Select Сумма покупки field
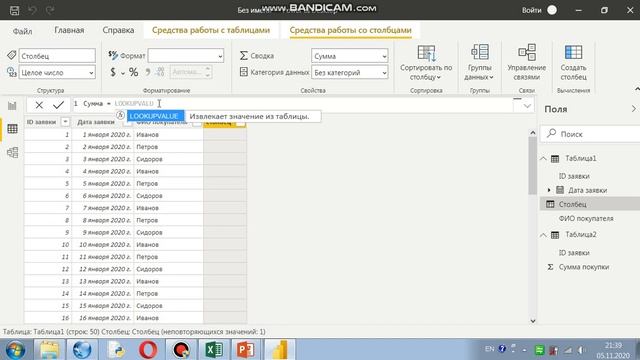The image size is (640, 360). tap(584, 267)
